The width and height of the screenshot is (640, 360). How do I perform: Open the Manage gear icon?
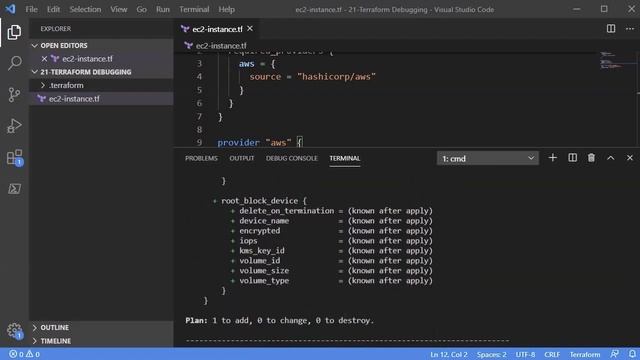15,331
